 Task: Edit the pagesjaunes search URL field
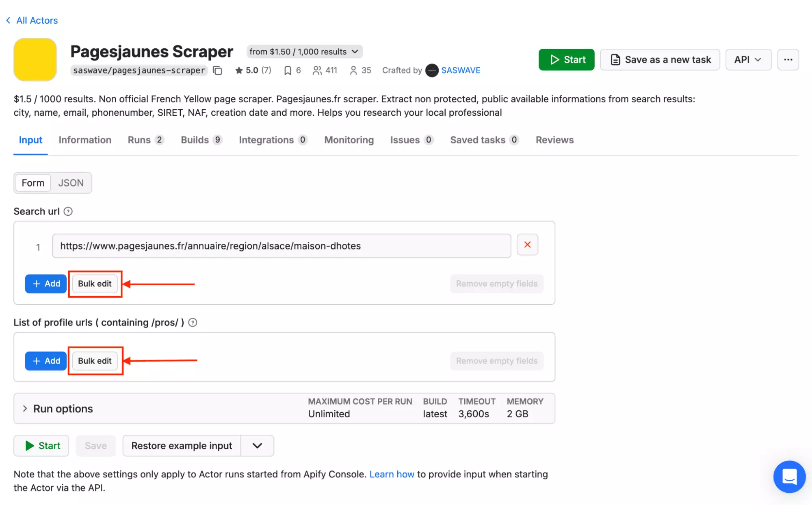(281, 246)
